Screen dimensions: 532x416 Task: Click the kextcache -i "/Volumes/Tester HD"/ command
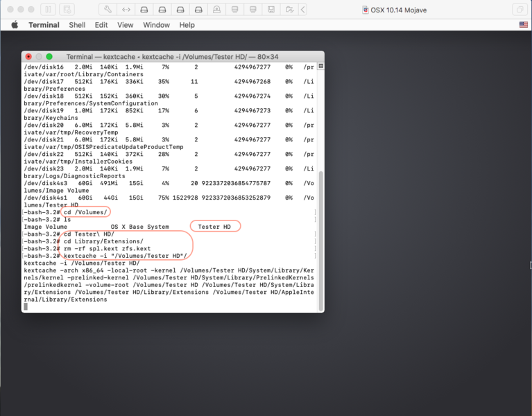(125, 256)
